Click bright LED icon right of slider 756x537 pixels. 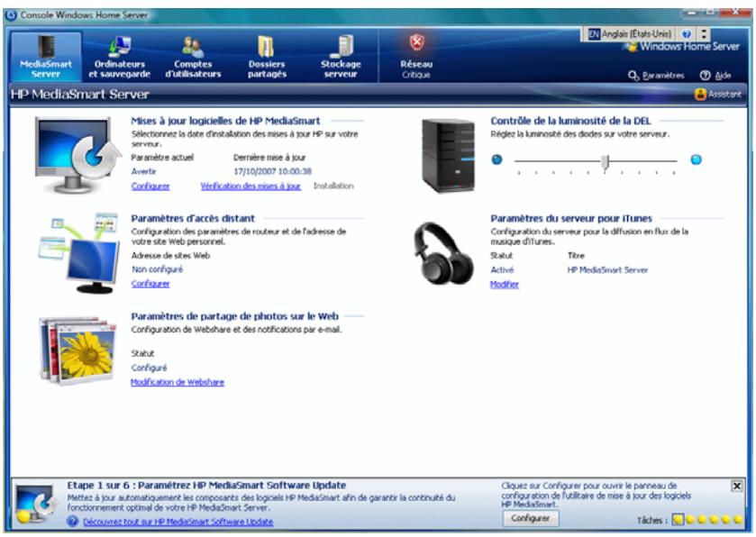(696, 159)
